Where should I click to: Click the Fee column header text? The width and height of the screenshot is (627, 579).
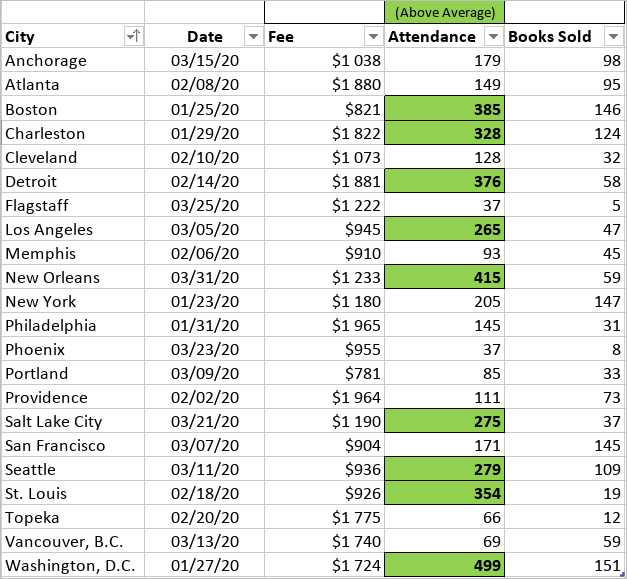pos(283,37)
